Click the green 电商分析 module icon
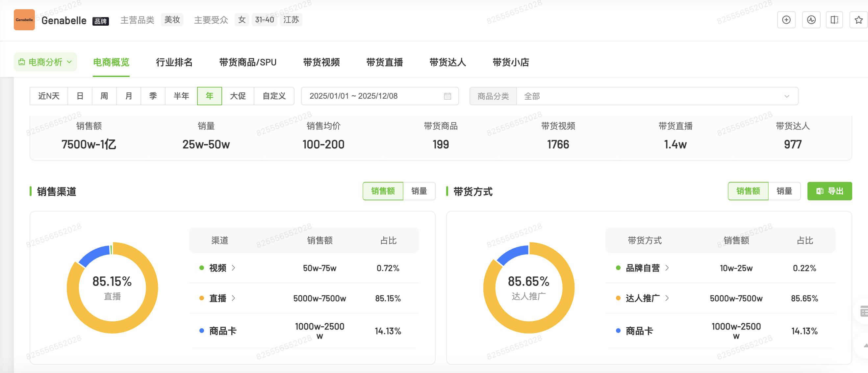This screenshot has width=868, height=373. coord(22,62)
